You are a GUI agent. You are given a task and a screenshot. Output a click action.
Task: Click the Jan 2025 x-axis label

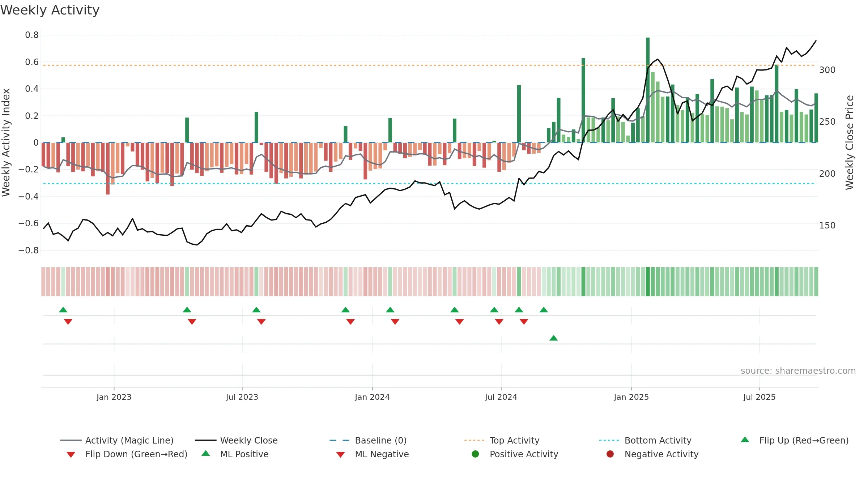(631, 397)
